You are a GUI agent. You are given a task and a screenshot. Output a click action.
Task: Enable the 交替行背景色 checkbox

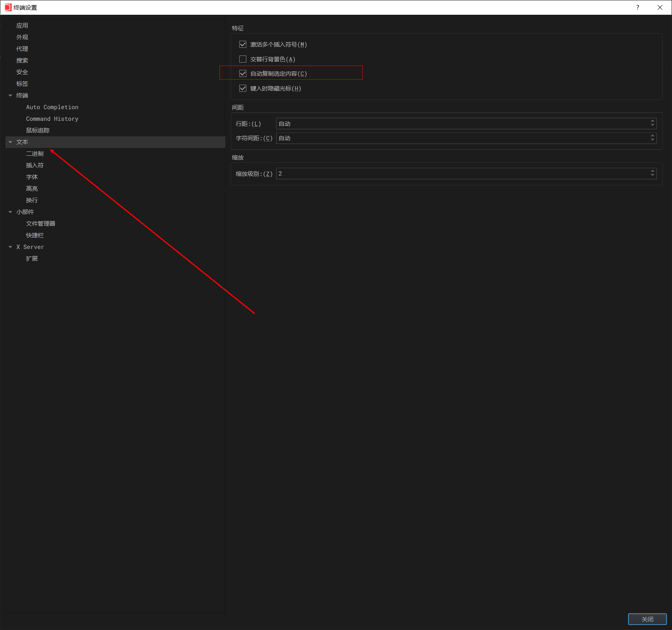coord(243,59)
